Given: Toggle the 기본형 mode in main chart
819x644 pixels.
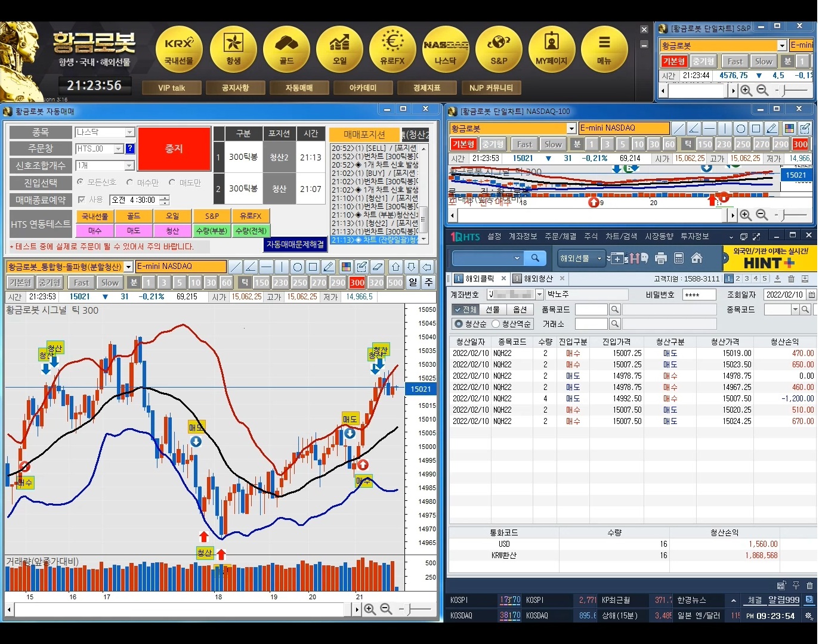Looking at the screenshot, I should [x=20, y=283].
